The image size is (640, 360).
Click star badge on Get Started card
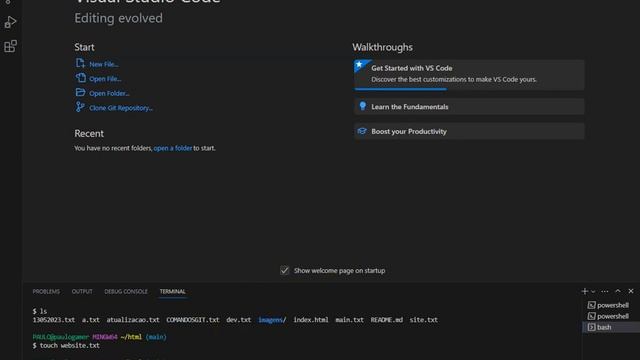click(x=359, y=64)
